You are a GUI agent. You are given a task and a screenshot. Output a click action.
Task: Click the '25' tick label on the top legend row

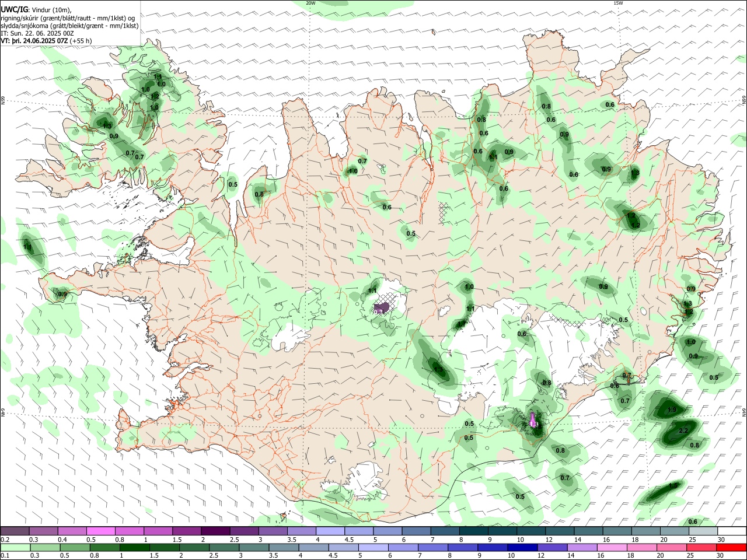(x=693, y=540)
